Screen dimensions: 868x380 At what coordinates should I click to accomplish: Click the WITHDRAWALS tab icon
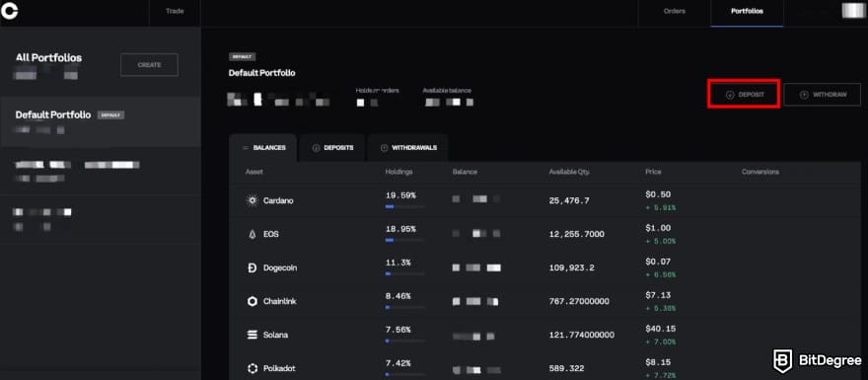[384, 148]
